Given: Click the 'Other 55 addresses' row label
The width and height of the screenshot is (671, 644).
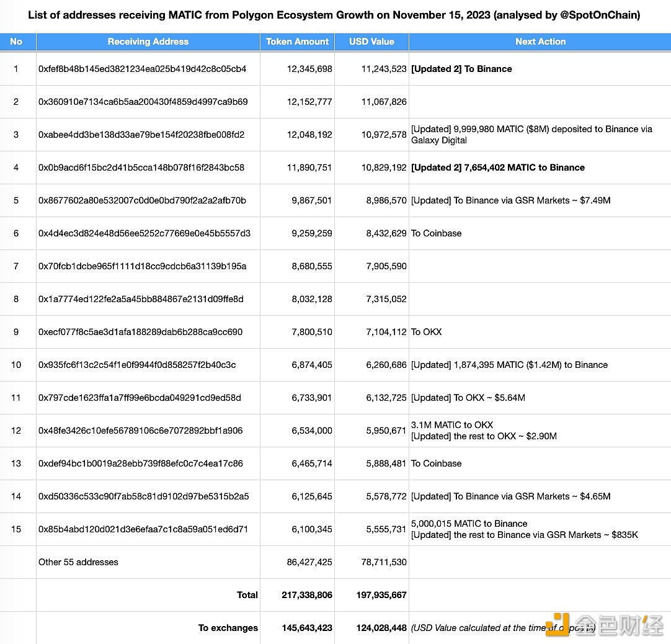Looking at the screenshot, I should 78,562.
